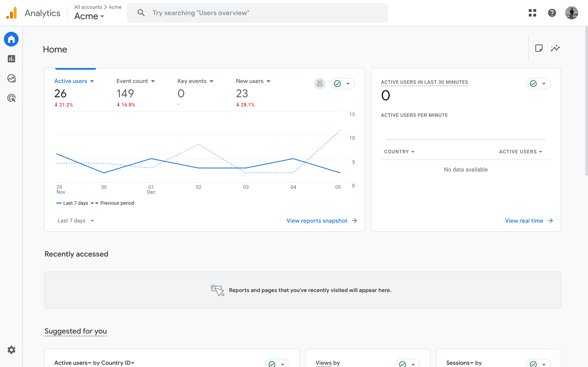Open your profile avatar menu
588x367 pixels.
click(572, 13)
